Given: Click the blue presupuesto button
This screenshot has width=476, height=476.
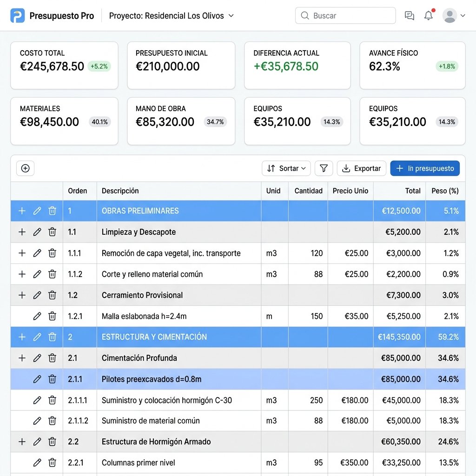Looking at the screenshot, I should tap(425, 168).
